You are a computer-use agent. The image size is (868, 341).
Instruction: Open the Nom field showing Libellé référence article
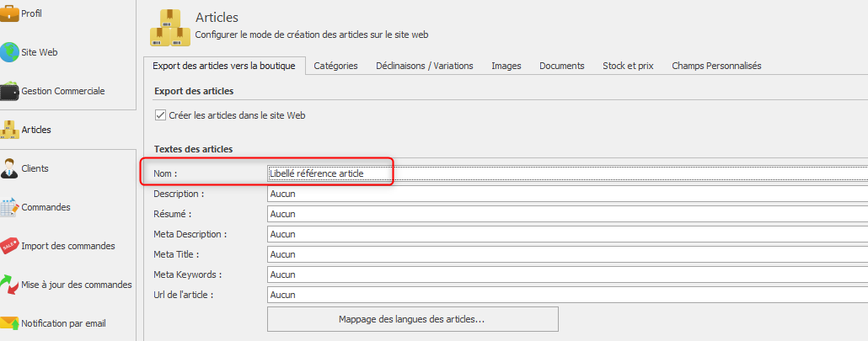[x=565, y=173]
